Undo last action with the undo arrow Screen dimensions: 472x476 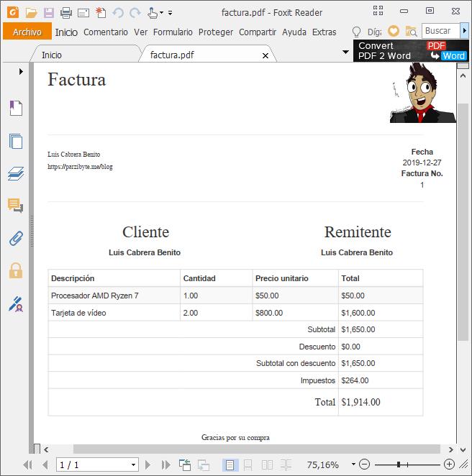click(x=118, y=13)
